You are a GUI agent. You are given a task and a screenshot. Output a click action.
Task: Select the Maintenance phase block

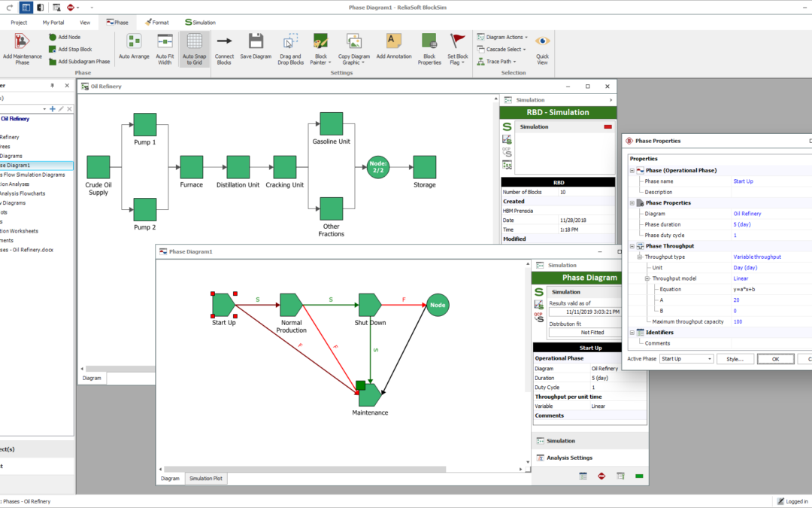tap(370, 395)
